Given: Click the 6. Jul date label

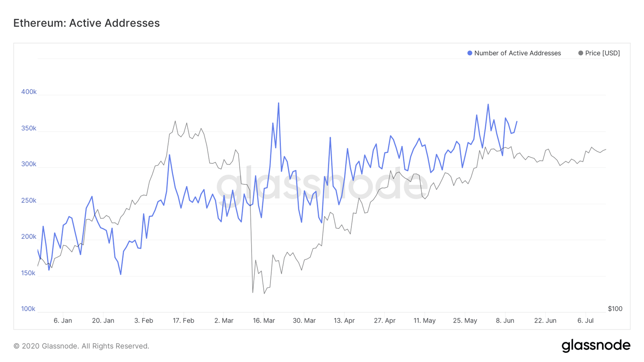Looking at the screenshot, I should 585,321.
